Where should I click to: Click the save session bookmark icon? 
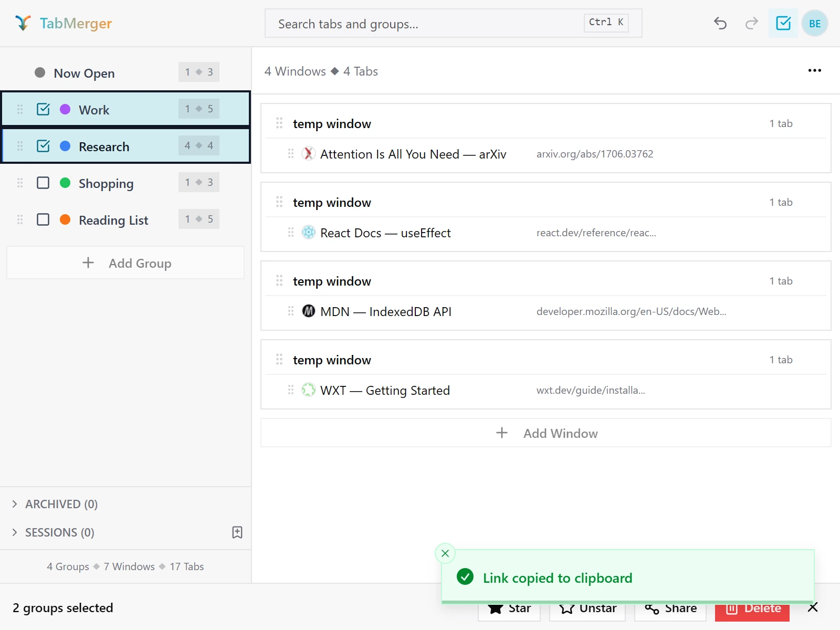237,532
